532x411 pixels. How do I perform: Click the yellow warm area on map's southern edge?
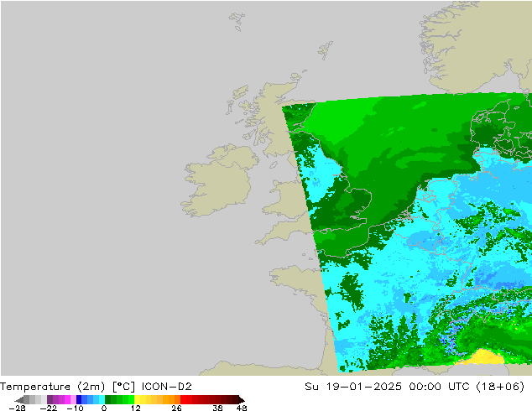(482, 357)
